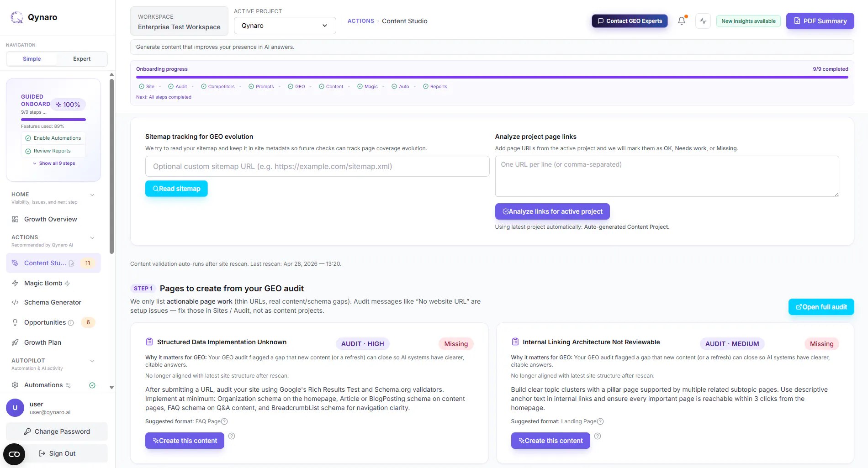Viewport: 868px width, 468px height.
Task: Open Magic Bomb in sidebar
Action: (x=53, y=283)
